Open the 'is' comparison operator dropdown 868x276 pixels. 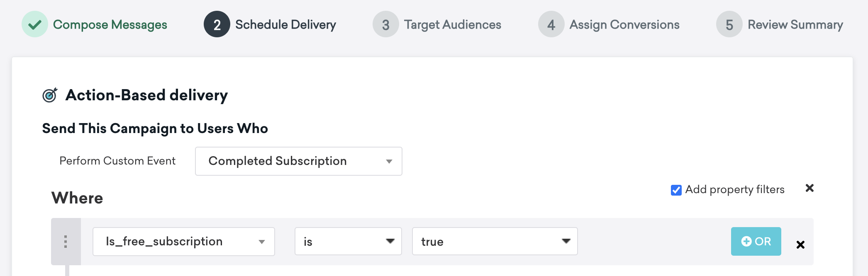pos(348,241)
